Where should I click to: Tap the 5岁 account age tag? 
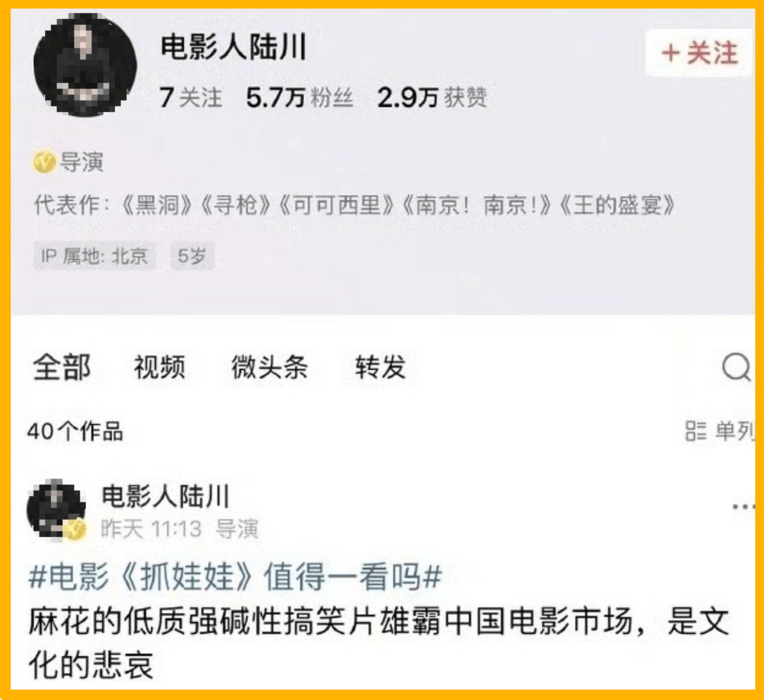[192, 255]
